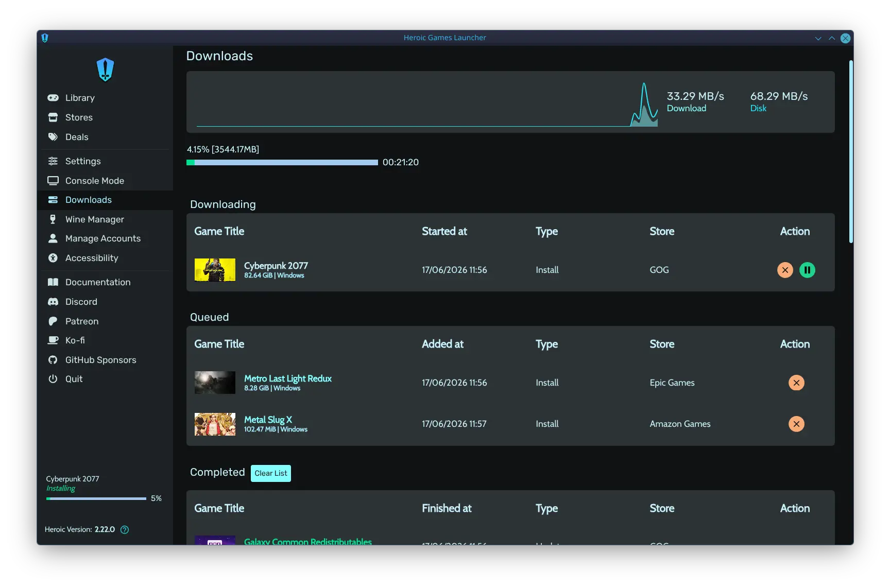Open the GitHub Sponsors link
This screenshot has height=588, width=890.
point(105,360)
